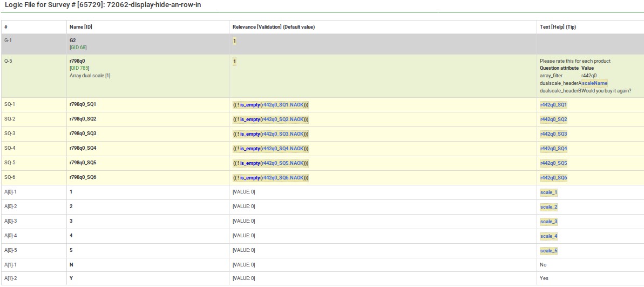Open the QID 785 question link
The height and width of the screenshot is (287, 644).
tap(80, 68)
